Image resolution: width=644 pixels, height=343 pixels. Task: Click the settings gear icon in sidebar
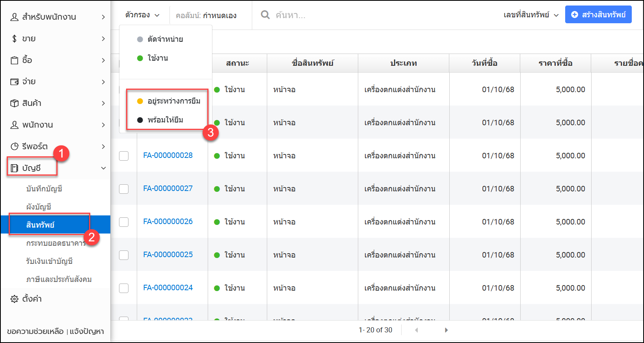coord(15,299)
